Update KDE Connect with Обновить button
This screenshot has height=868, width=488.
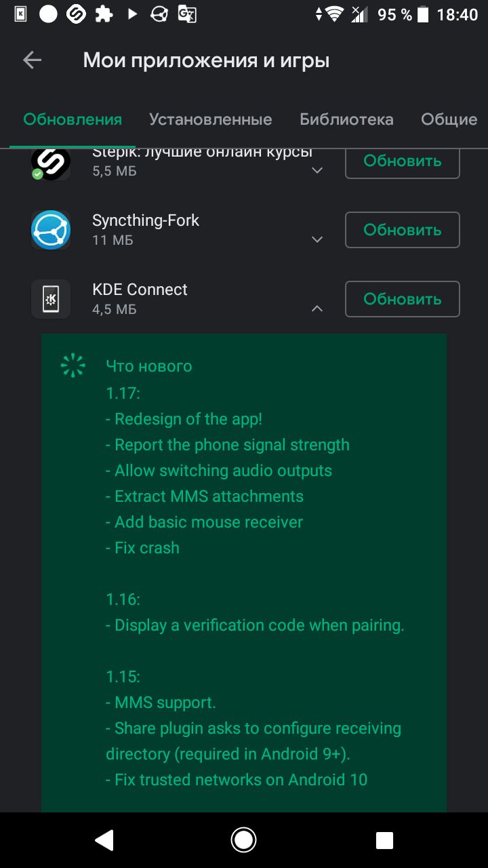[403, 299]
